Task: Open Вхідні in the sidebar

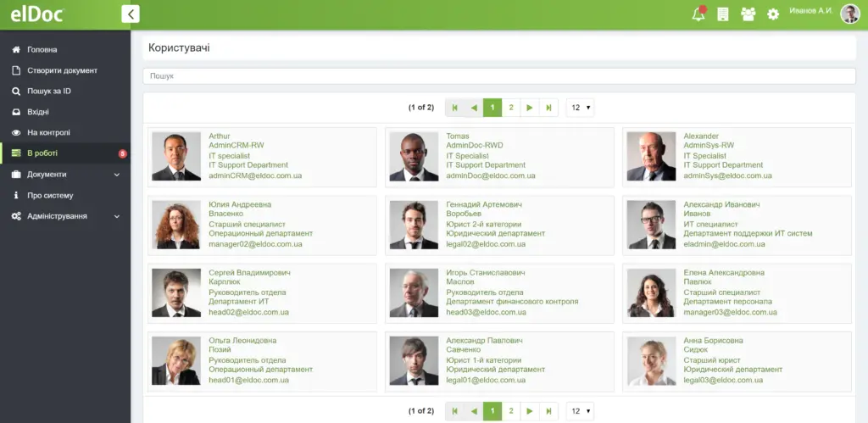Action: coord(38,112)
